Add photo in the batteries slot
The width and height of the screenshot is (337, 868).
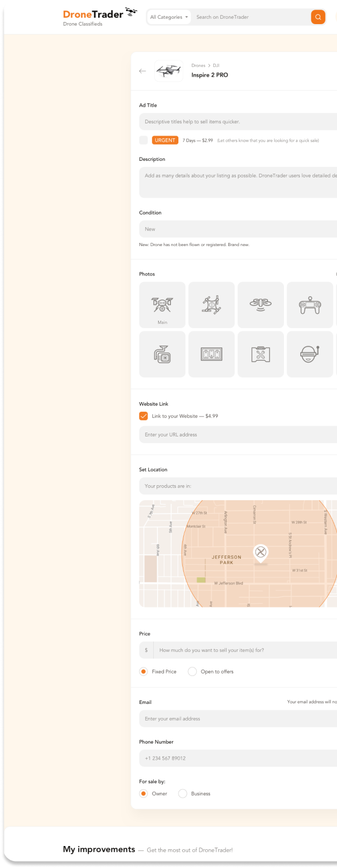point(212,354)
